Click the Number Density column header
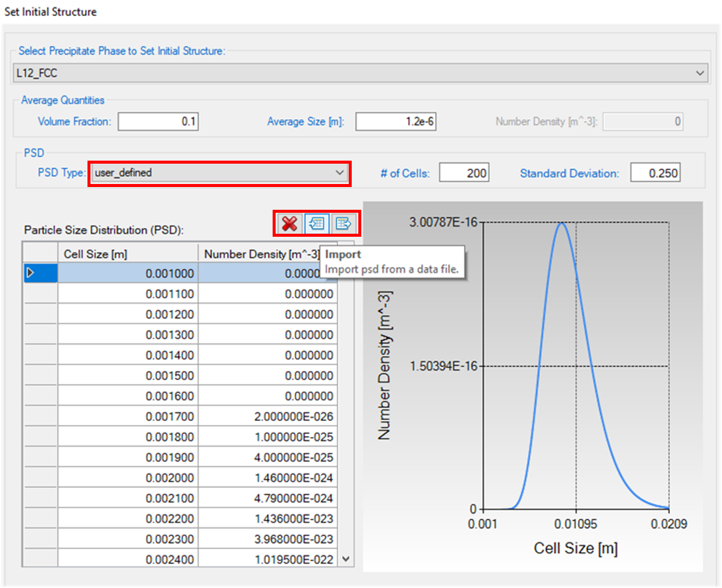Viewport: 722px width, 588px height. coord(261,254)
